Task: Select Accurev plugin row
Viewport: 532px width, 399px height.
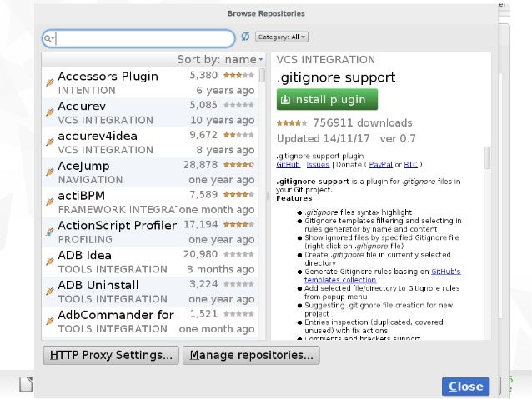Action: [x=149, y=112]
